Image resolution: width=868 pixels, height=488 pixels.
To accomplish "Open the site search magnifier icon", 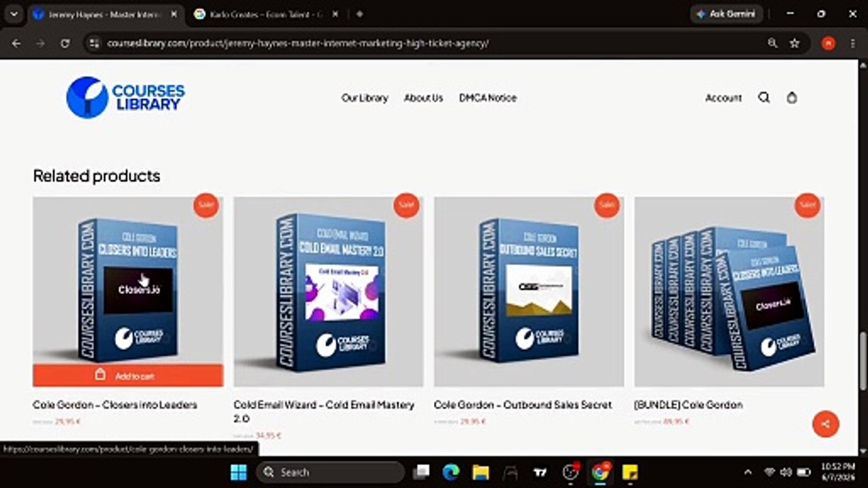I will (x=764, y=98).
